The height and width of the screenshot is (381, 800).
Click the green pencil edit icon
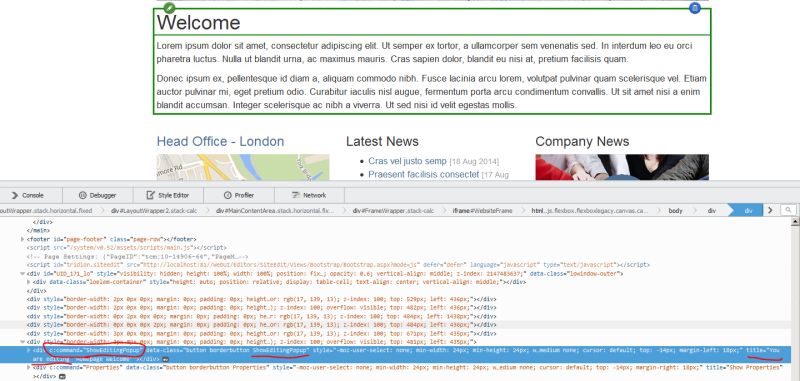(x=170, y=8)
